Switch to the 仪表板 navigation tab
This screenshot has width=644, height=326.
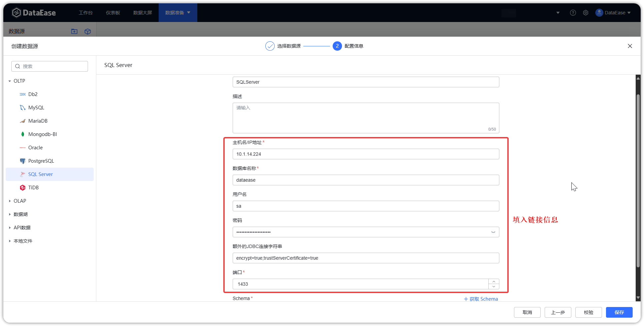pos(113,12)
